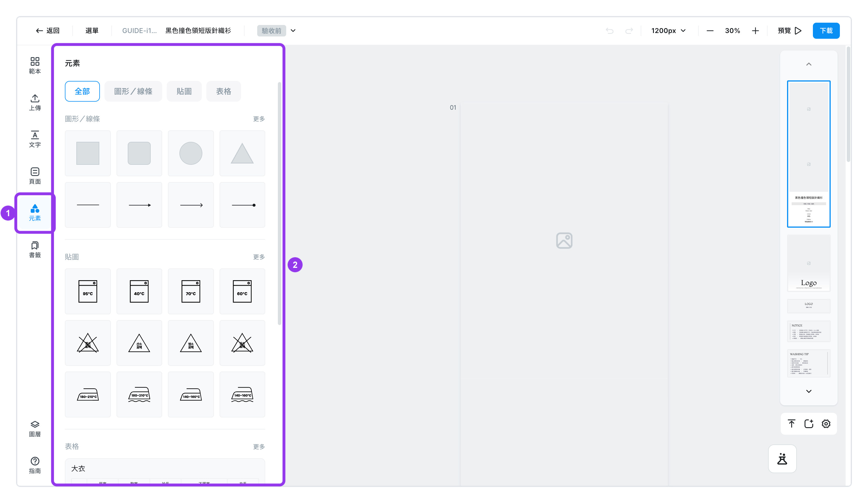
Task: Add the circle shape element
Action: pyautogui.click(x=191, y=153)
